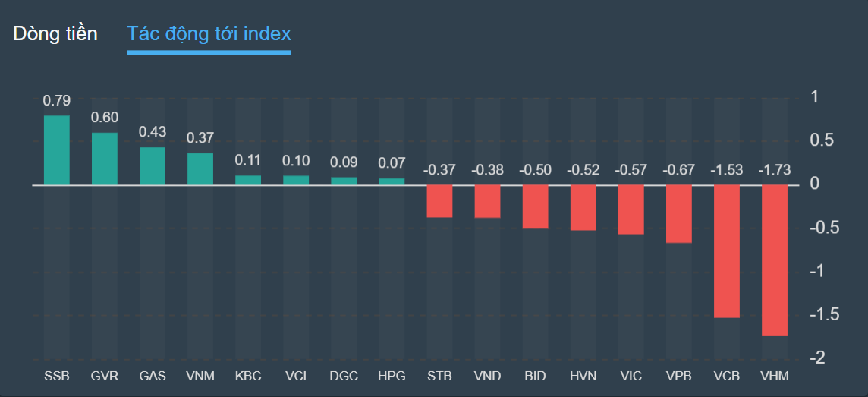Select the Tác động tới index tab
The width and height of the screenshot is (868, 397).
[x=209, y=33]
